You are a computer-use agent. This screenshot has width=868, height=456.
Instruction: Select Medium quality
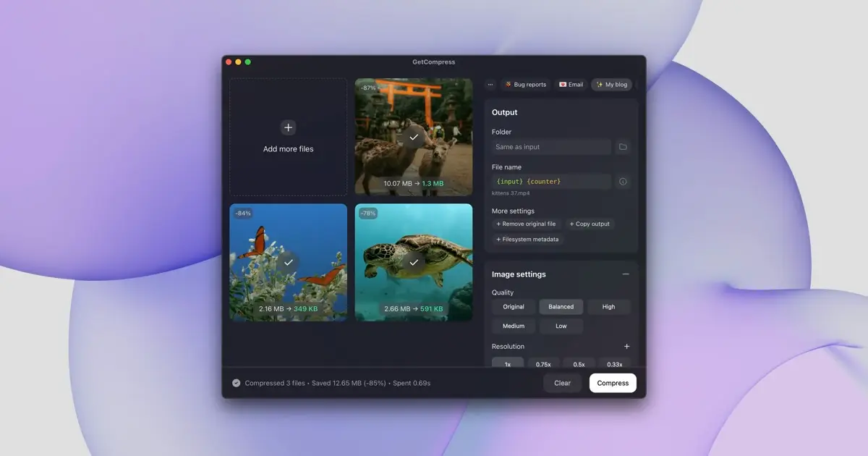[x=514, y=326]
